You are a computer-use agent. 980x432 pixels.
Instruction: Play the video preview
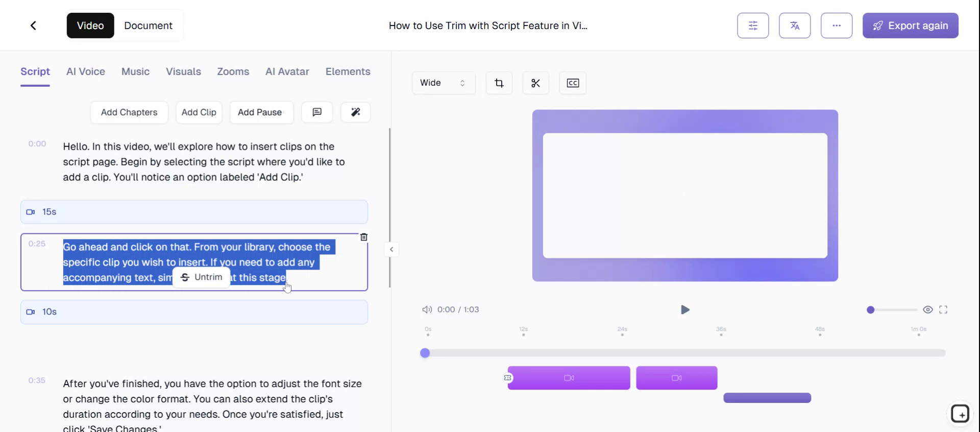[685, 309]
